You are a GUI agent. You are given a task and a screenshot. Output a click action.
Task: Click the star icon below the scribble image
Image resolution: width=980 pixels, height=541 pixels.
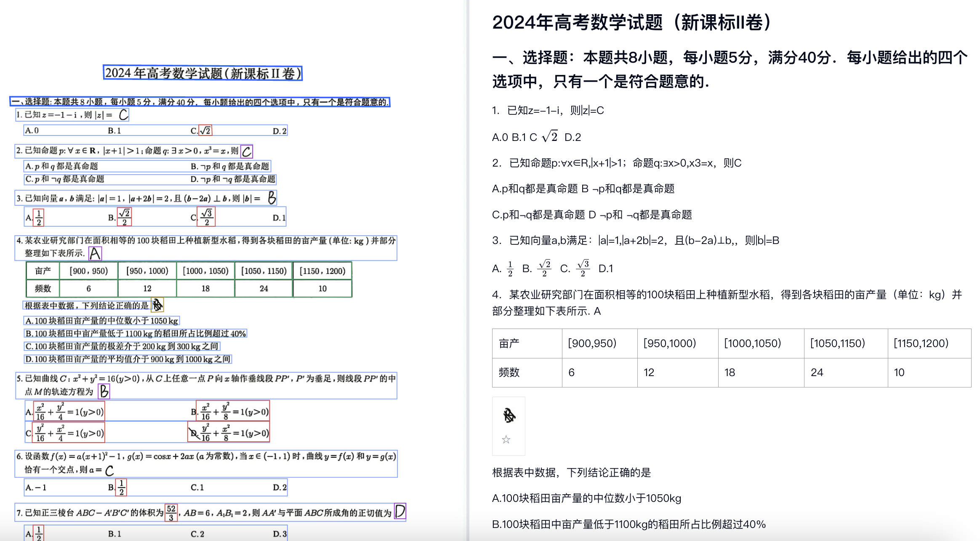(x=506, y=440)
